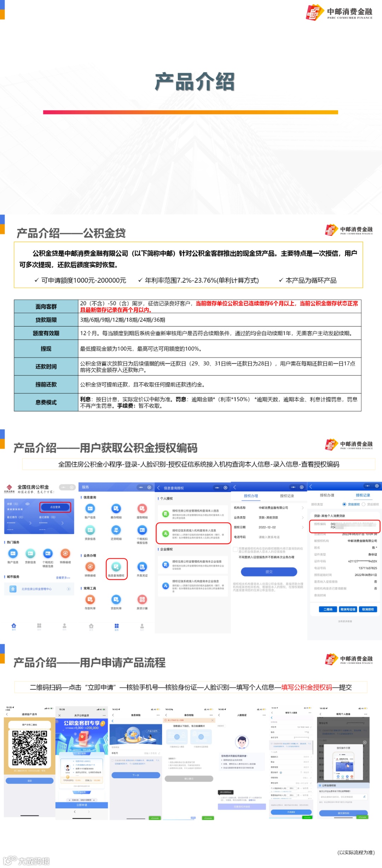The height and width of the screenshot is (868, 382).
Task: Open 个税抵扣填报信息 icon under 热门服务
Action: point(48,553)
